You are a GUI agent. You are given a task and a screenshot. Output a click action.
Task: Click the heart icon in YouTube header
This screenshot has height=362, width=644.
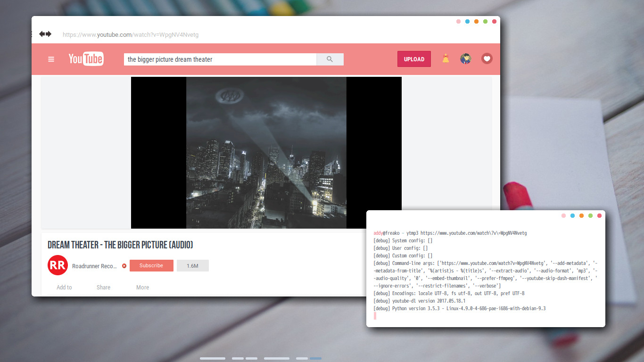(487, 58)
